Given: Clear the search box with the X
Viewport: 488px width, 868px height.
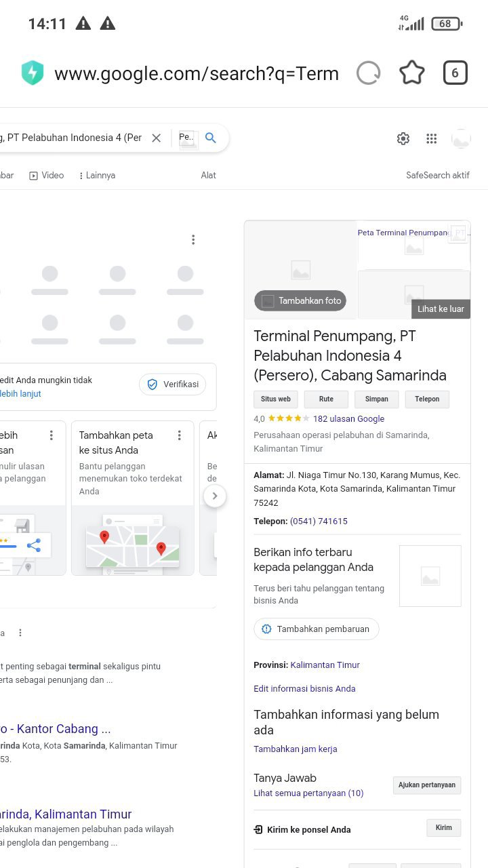Looking at the screenshot, I should tap(157, 138).
